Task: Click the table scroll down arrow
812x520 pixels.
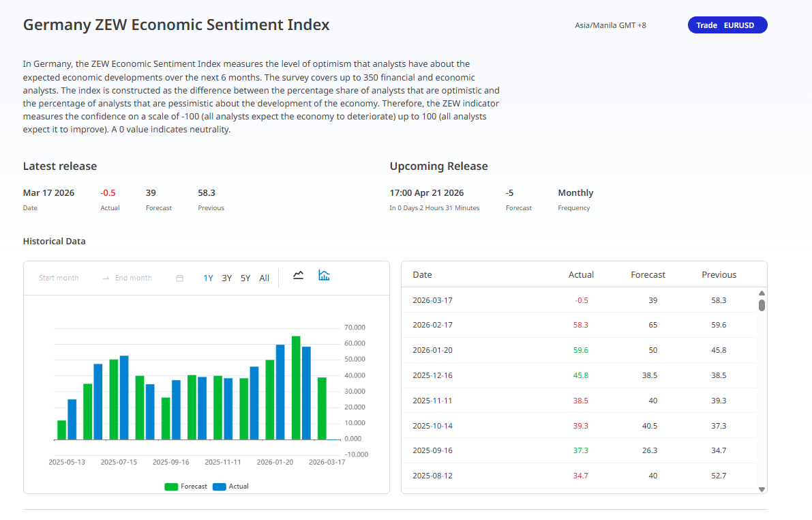Action: tap(762, 489)
